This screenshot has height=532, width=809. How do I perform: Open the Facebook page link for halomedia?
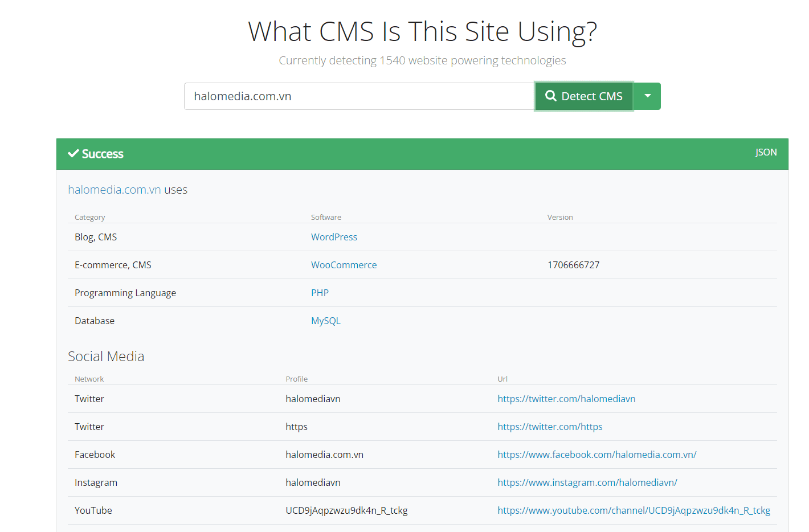[x=596, y=454]
